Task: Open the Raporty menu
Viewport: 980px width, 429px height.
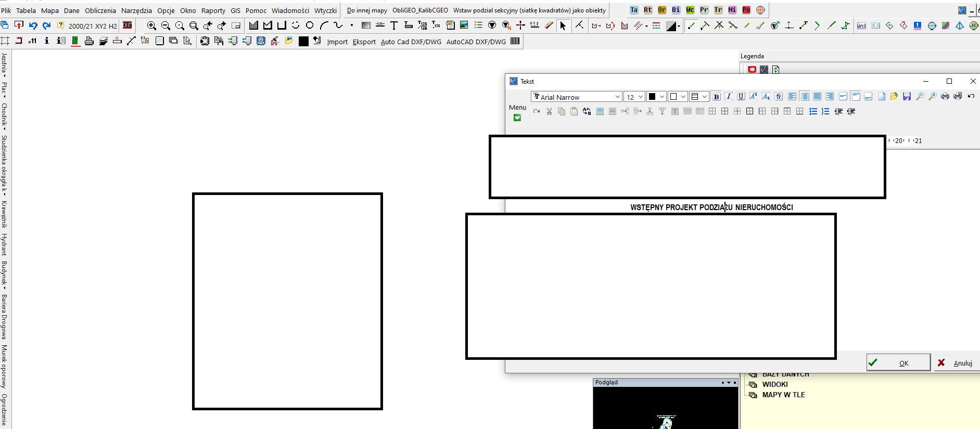Action: click(213, 10)
